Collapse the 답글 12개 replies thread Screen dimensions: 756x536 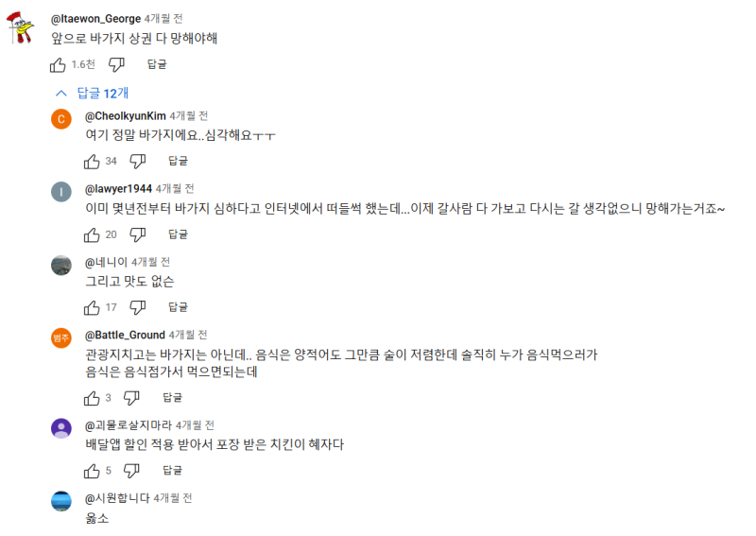(92, 93)
